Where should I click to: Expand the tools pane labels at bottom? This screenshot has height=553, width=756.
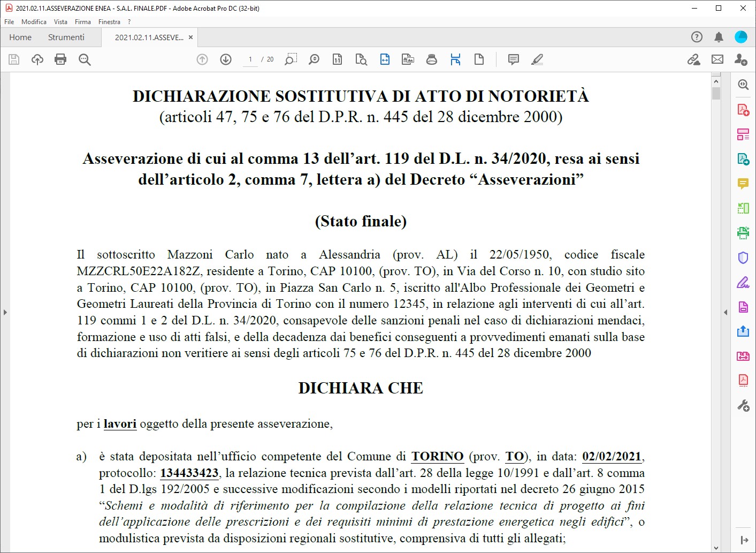[744, 540]
